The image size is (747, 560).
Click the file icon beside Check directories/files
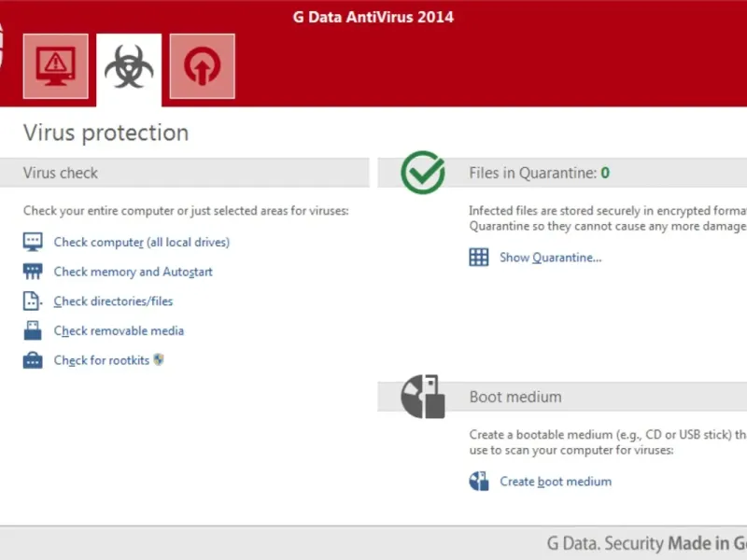pos(33,301)
